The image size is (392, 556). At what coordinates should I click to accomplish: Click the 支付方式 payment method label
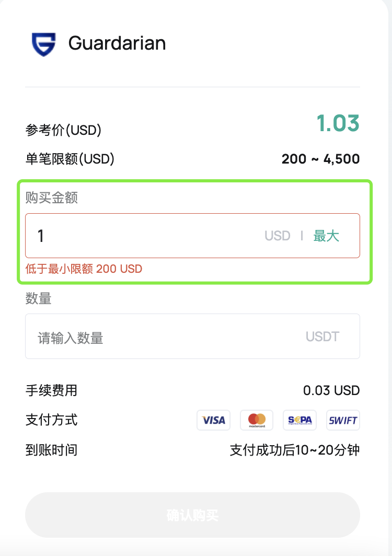pyautogui.click(x=51, y=420)
